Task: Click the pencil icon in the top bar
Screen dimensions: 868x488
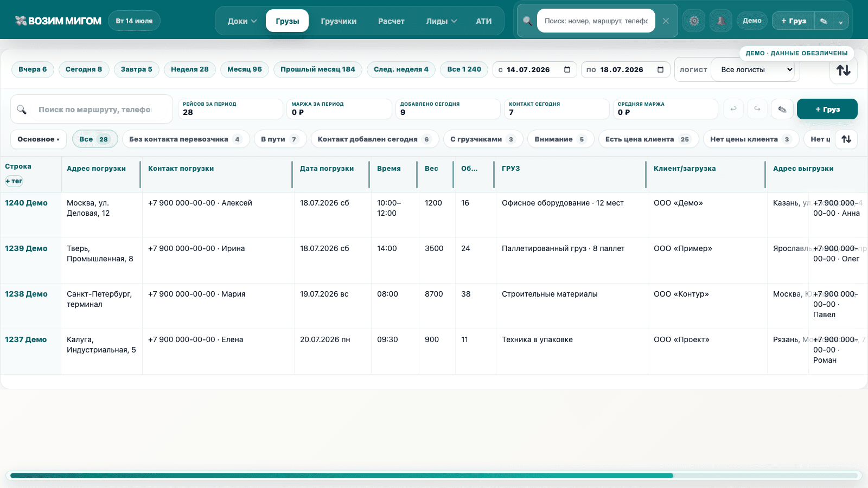Action: click(824, 21)
